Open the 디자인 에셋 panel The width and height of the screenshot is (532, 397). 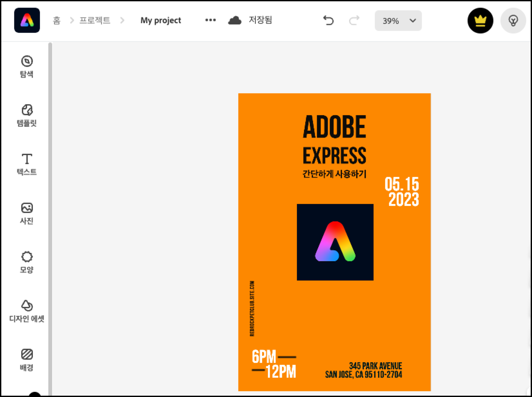[x=27, y=311]
